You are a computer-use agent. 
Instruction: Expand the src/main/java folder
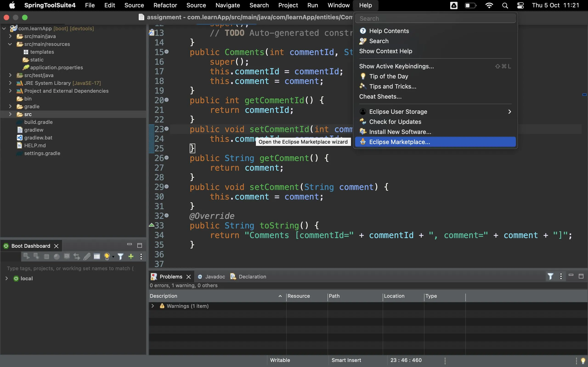pos(10,36)
